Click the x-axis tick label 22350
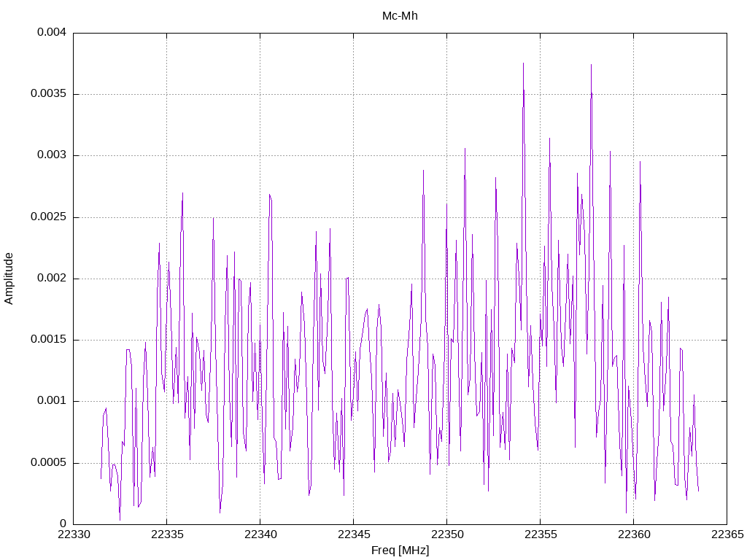This screenshot has height=560, width=747. coord(447,534)
